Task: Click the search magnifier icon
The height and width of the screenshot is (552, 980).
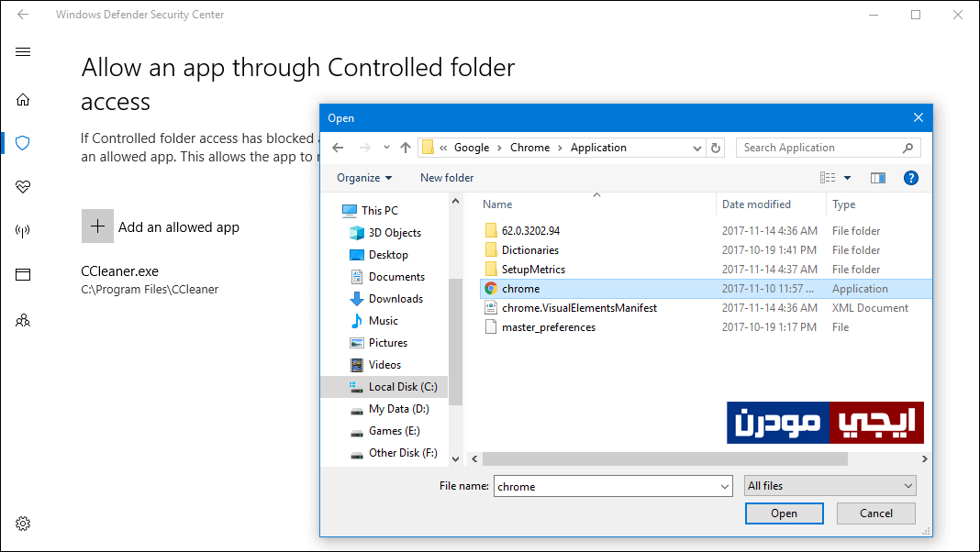Action: click(x=908, y=148)
